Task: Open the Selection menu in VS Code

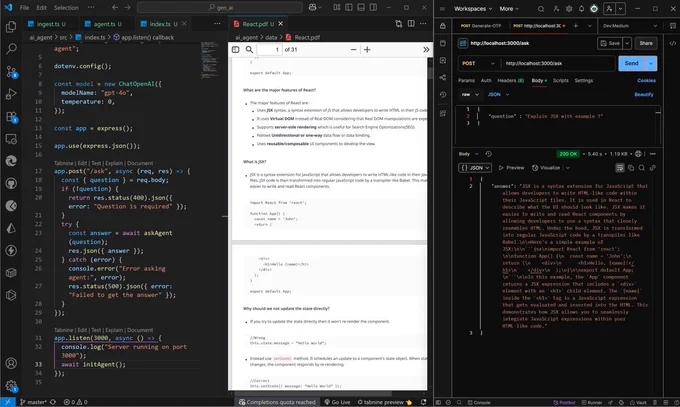Action: click(66, 7)
